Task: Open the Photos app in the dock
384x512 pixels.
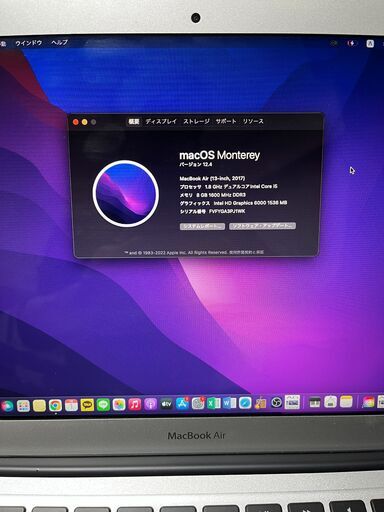Action: click(x=119, y=405)
